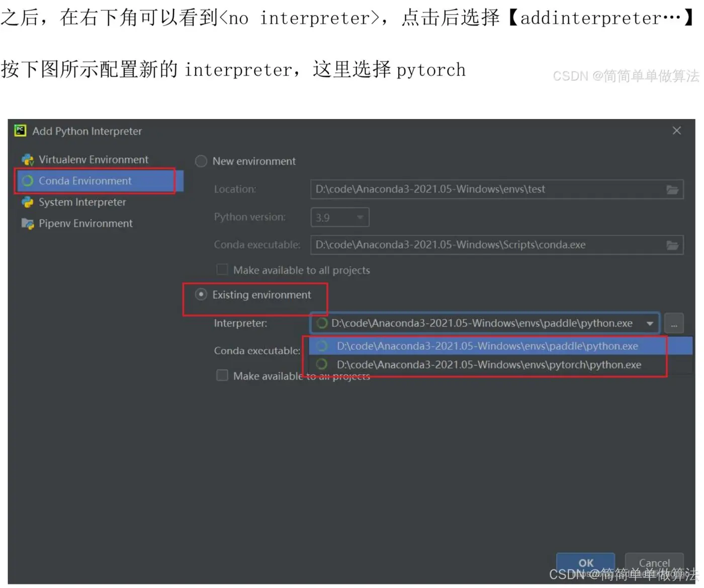Choose System Interpreter in the sidebar
Screen dimensions: 704x588
point(82,202)
